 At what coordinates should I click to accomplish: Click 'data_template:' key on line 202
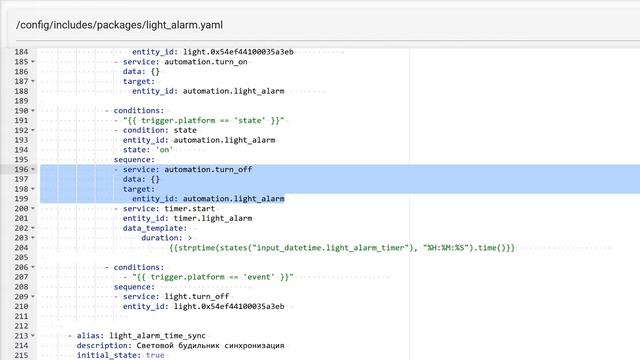(155, 228)
